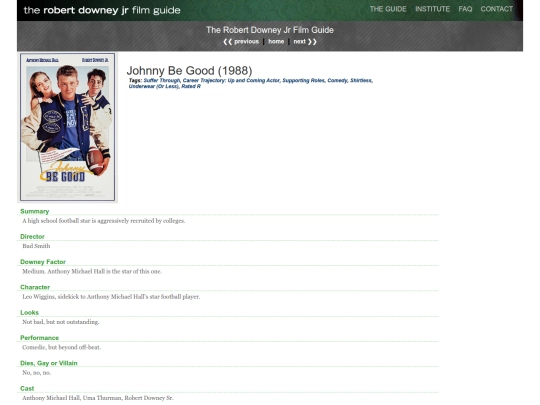This screenshot has height=405, width=540.
Task: Click the director name 'Bud Smith'
Action: click(36, 246)
